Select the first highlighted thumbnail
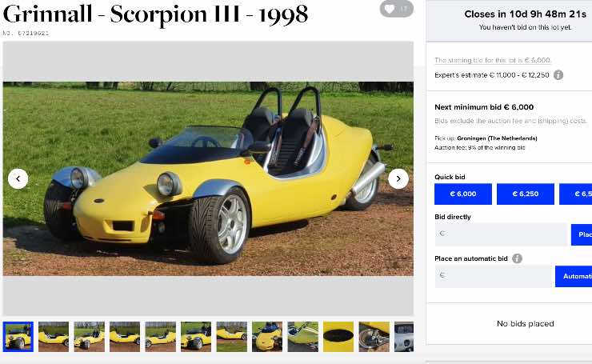The width and height of the screenshot is (592, 364). point(18,337)
